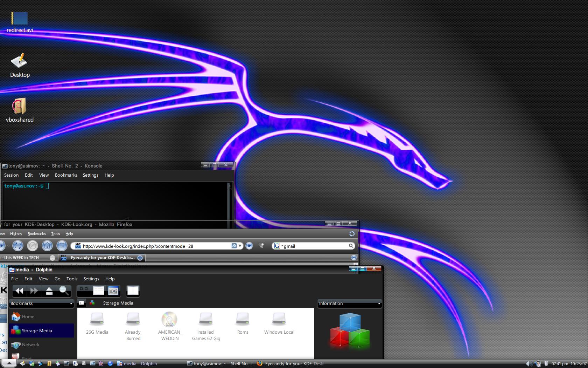The height and width of the screenshot is (368, 588).
Task: Click Dolphin's Forward navigation arrows
Action: click(34, 291)
